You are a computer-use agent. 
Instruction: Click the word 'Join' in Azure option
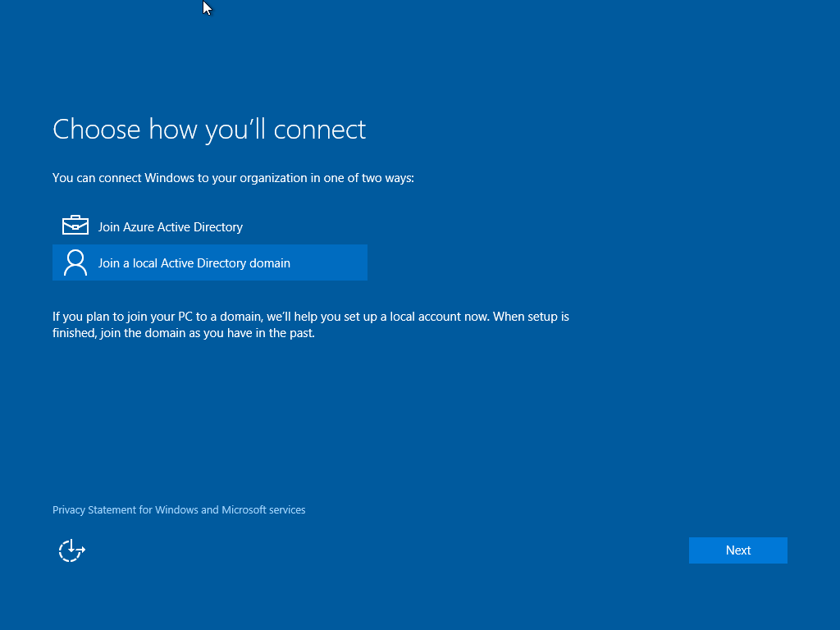108,227
